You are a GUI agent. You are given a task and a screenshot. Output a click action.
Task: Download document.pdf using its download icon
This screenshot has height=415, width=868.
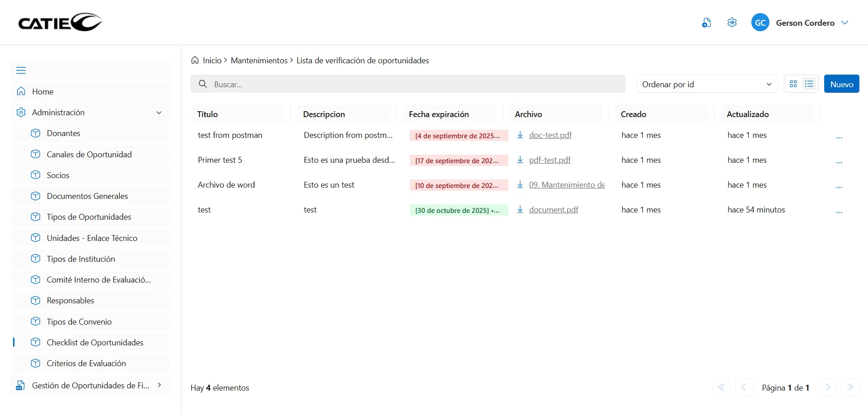click(x=520, y=209)
